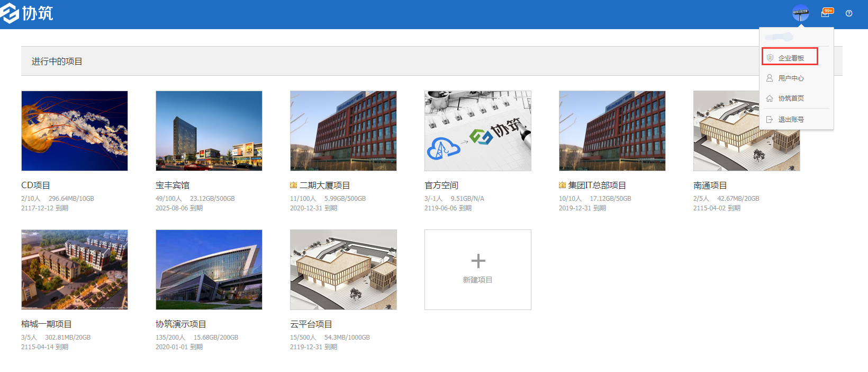The width and height of the screenshot is (868, 372).
Task: Click the help question mark icon
Action: click(x=849, y=14)
